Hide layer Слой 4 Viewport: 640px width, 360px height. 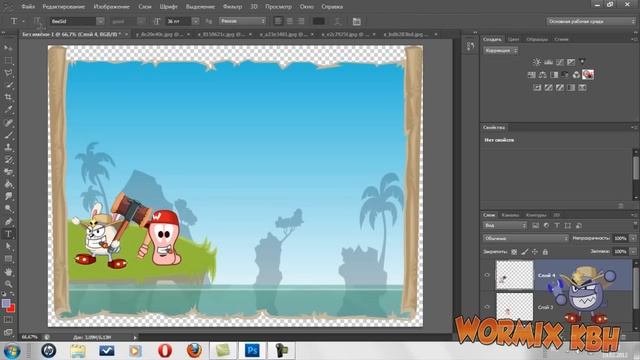(x=487, y=275)
